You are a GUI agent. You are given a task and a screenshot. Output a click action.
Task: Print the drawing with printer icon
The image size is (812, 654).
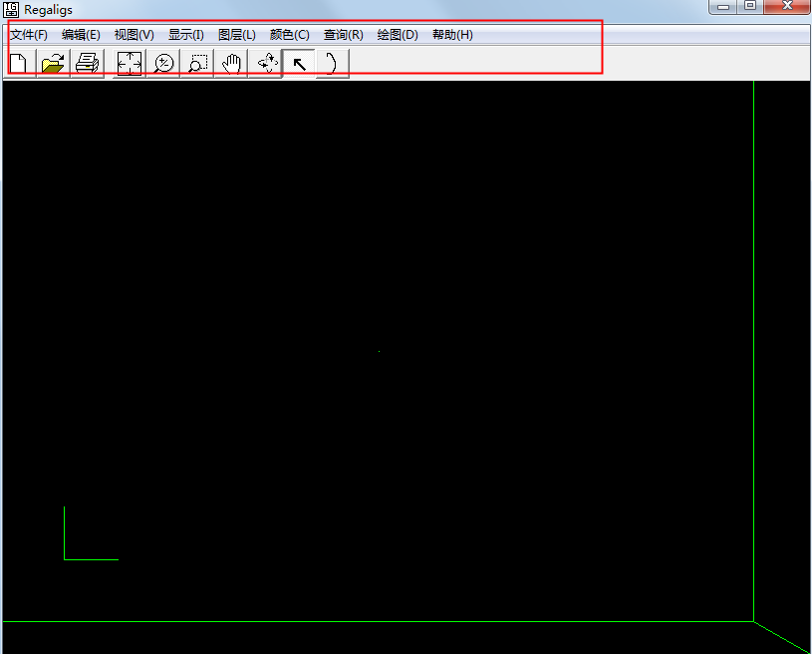pos(87,64)
